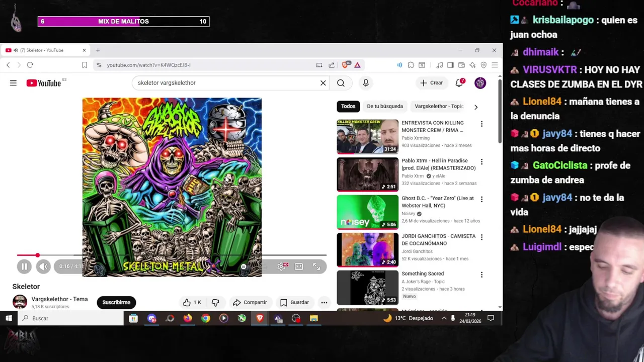Subscribe with the Suscribirme button
The height and width of the screenshot is (362, 644).
tap(116, 302)
